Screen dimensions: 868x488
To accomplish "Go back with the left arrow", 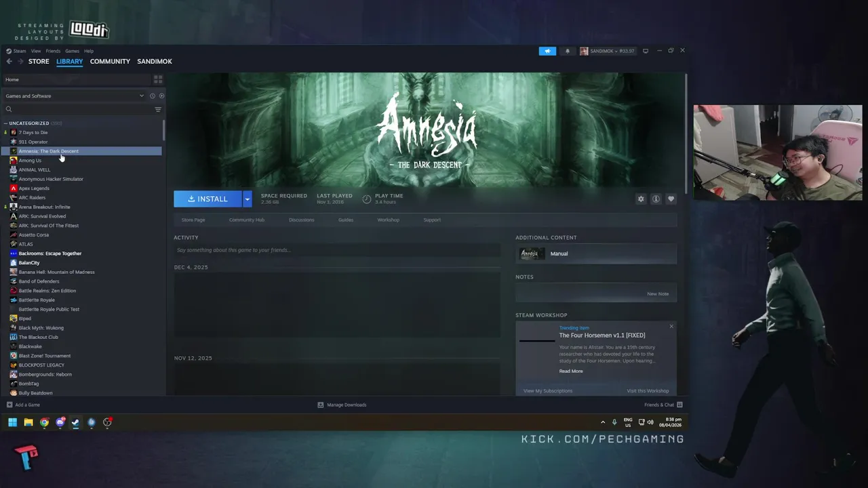I will [x=9, y=61].
